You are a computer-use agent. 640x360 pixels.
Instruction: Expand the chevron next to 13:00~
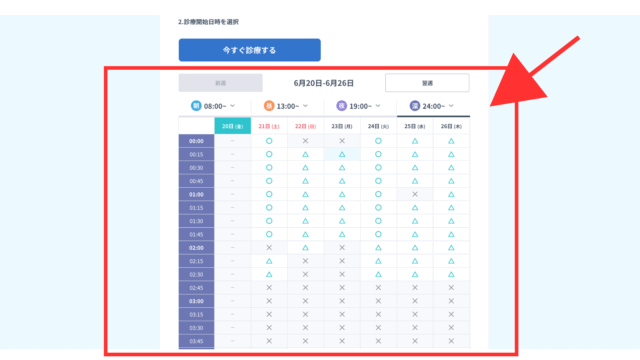click(305, 106)
